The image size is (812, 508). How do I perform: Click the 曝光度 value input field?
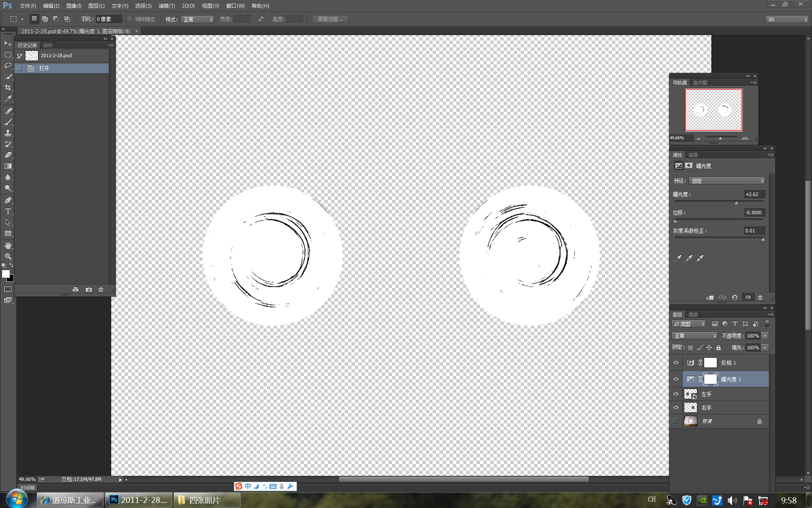pos(754,194)
